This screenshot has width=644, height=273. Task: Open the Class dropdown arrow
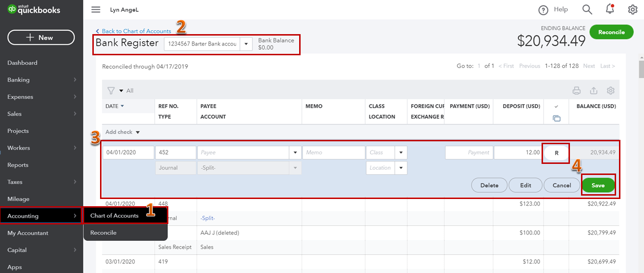click(401, 152)
